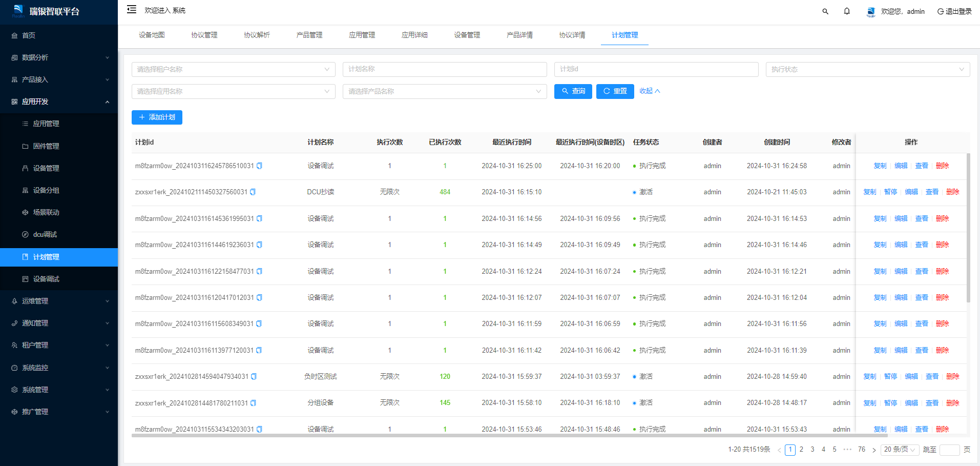The height and width of the screenshot is (466, 980).
Task: Go to 首页 home in sidebar
Action: click(x=59, y=35)
